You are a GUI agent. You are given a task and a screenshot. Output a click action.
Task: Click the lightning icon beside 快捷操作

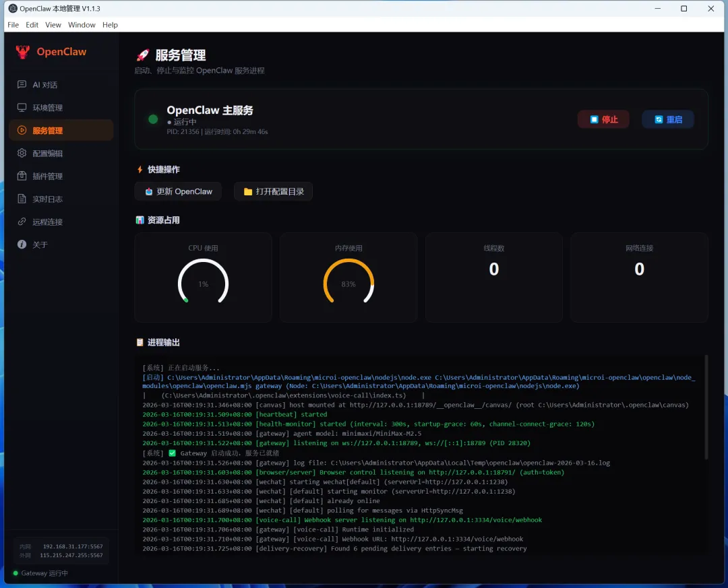tap(140, 169)
